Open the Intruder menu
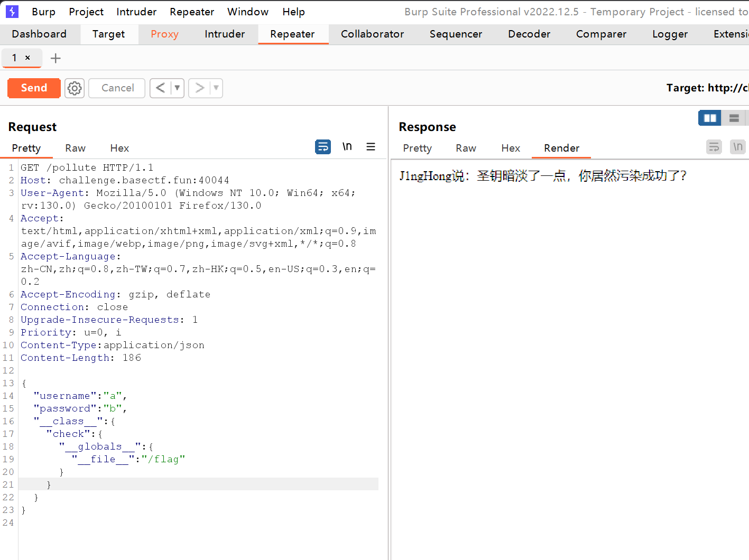 coord(136,12)
